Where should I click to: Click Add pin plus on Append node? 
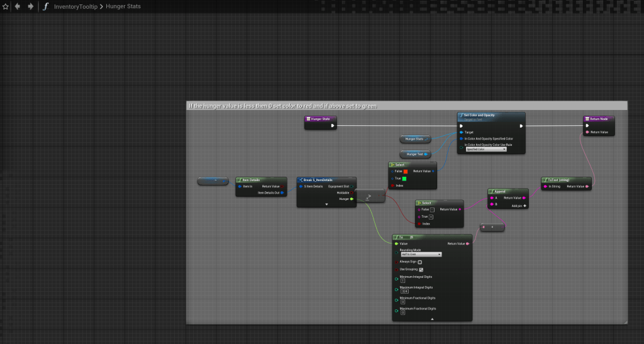point(520,206)
